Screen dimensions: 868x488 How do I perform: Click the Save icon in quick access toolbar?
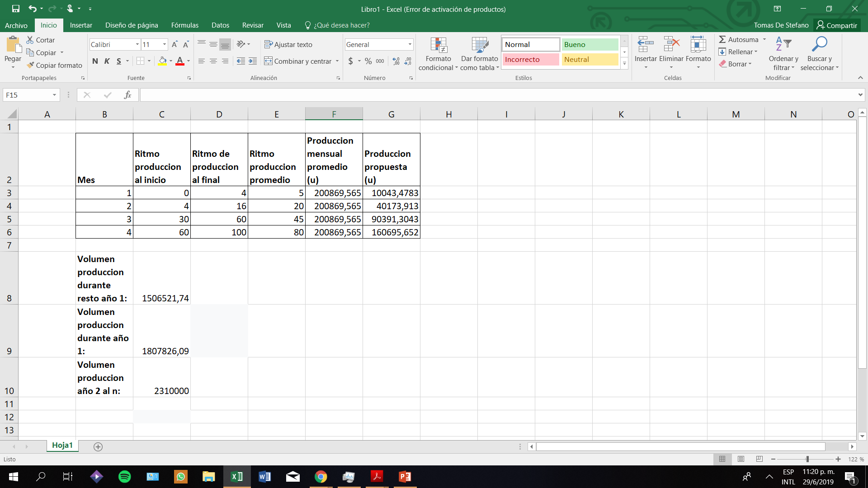16,9
